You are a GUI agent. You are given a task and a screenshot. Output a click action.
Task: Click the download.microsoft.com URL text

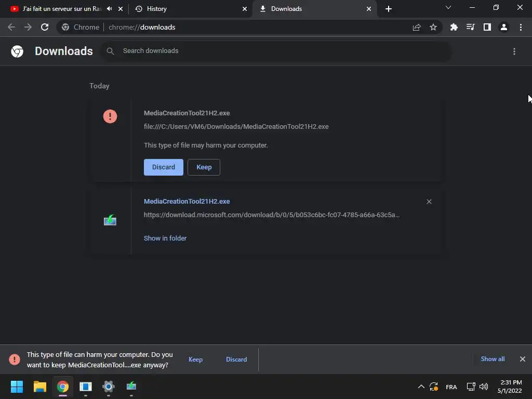(271, 215)
